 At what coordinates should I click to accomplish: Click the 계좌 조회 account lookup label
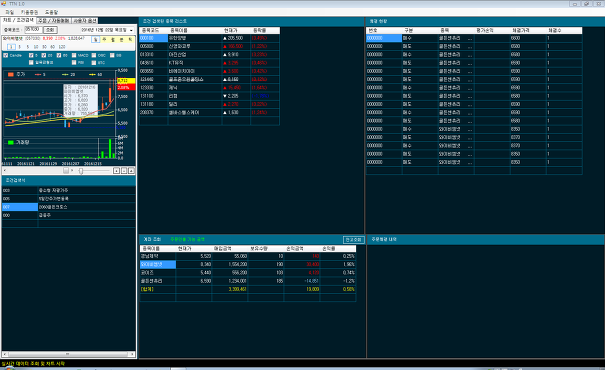[152, 240]
